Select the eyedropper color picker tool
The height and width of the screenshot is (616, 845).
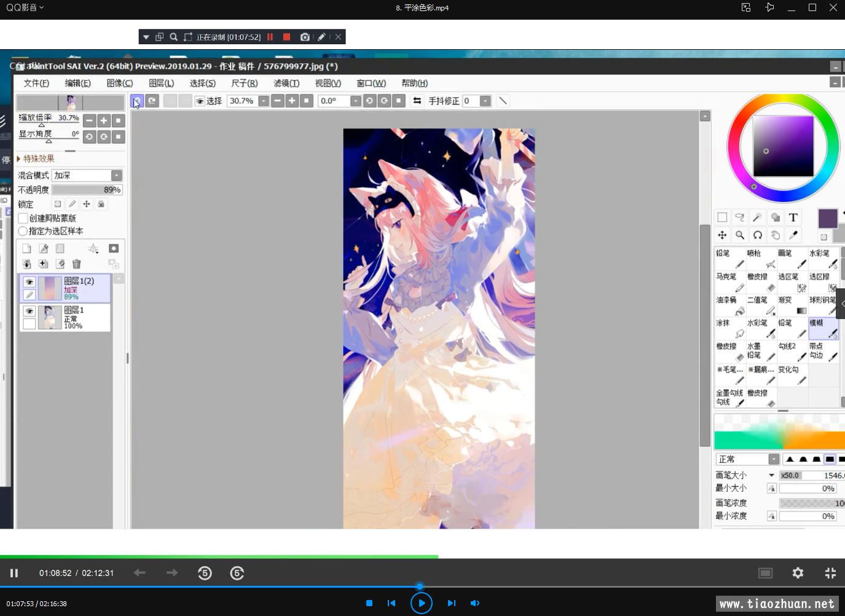pyautogui.click(x=793, y=235)
